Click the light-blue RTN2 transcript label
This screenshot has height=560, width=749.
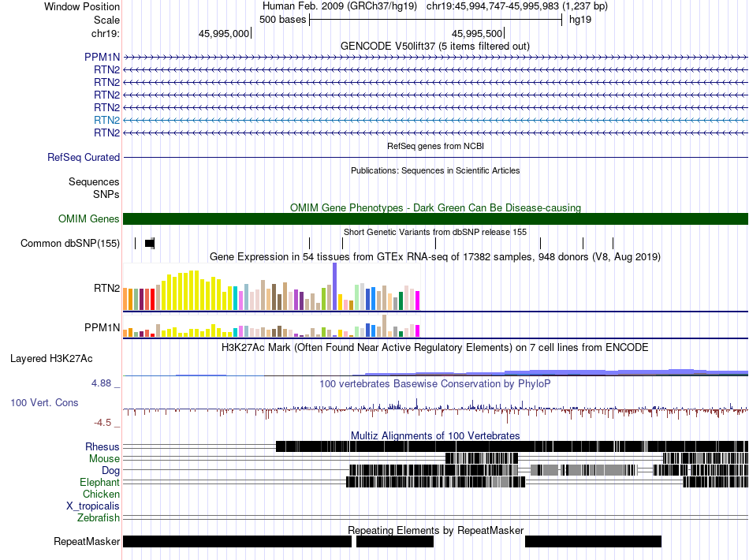point(106,120)
